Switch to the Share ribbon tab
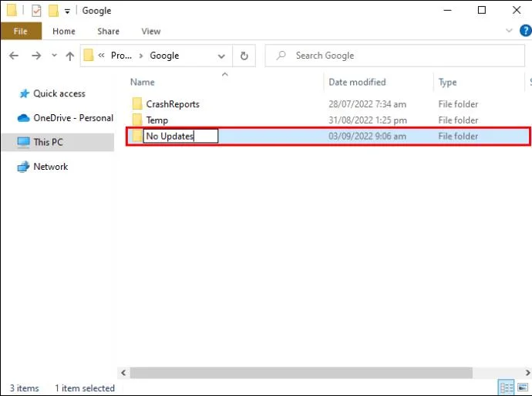This screenshot has height=396, width=532. coord(108,31)
